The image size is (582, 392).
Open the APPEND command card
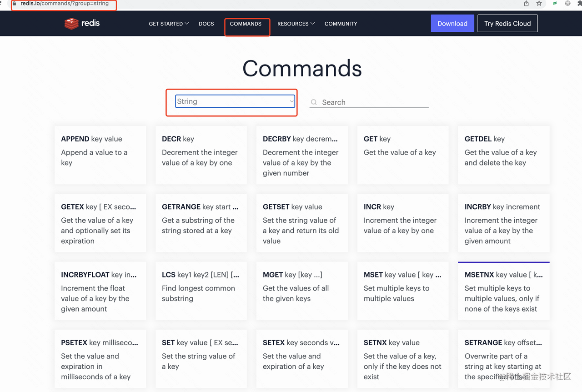click(x=100, y=155)
